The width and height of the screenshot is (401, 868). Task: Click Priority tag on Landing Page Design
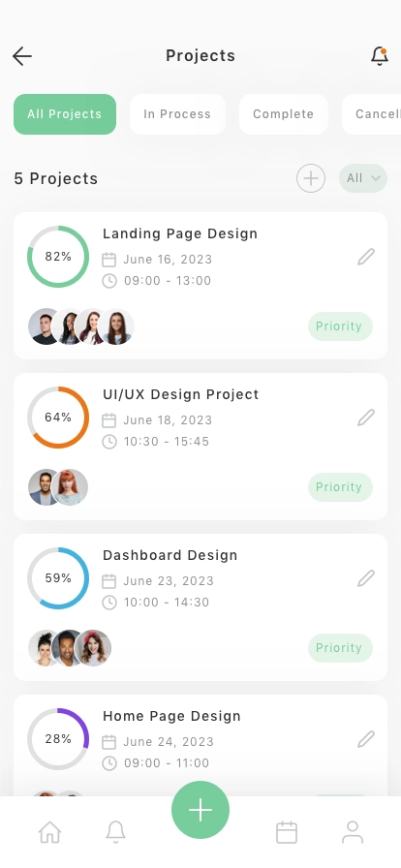pyautogui.click(x=340, y=326)
